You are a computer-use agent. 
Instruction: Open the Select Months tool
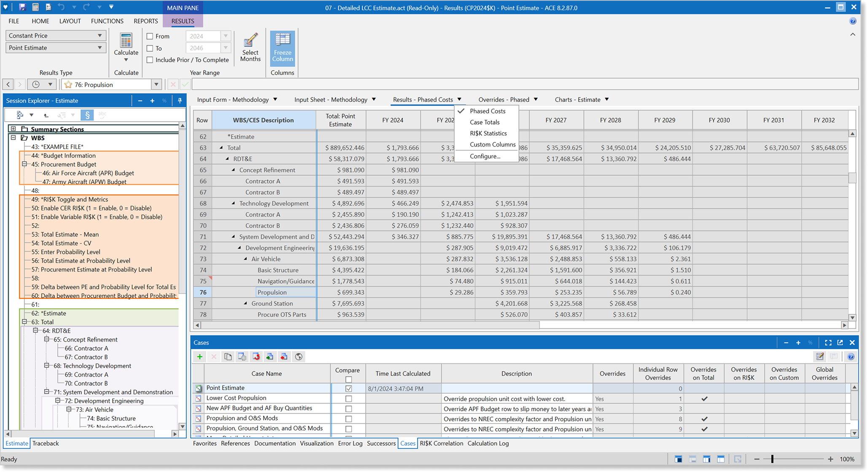point(250,47)
